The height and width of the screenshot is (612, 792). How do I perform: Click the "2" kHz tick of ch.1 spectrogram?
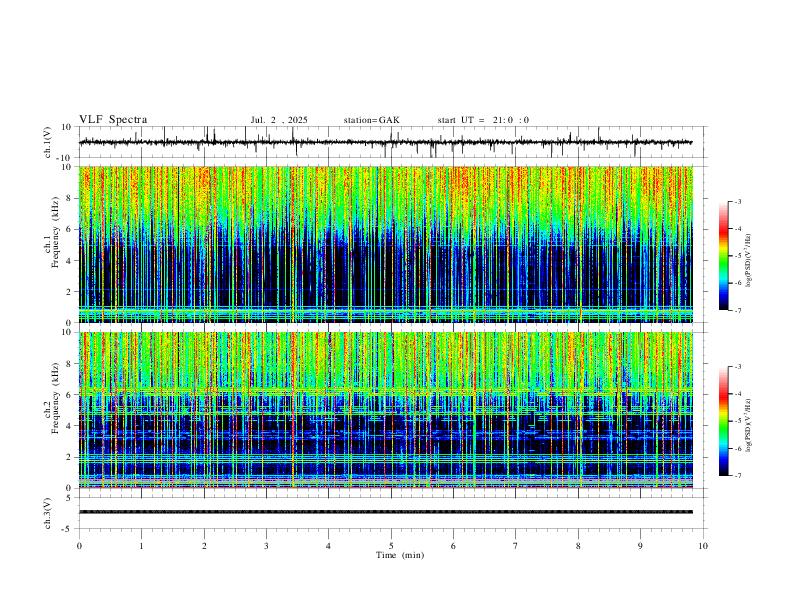tap(69, 291)
